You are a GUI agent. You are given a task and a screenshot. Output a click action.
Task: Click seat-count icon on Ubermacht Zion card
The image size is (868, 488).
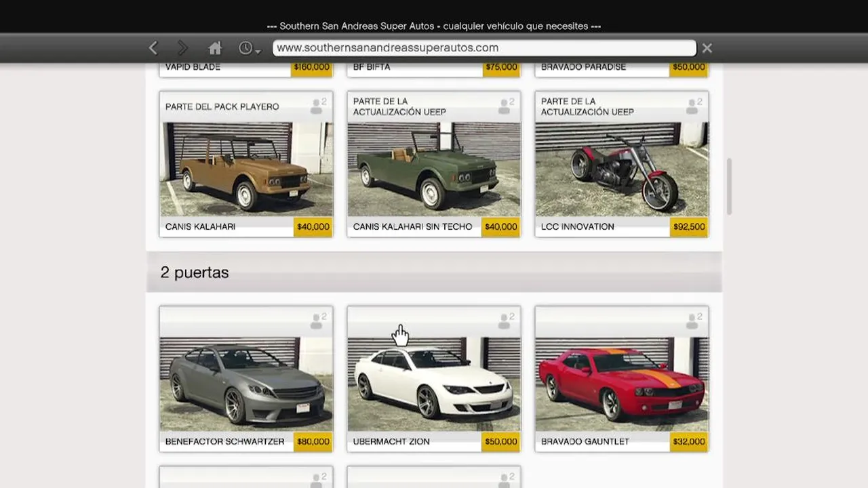(x=506, y=321)
